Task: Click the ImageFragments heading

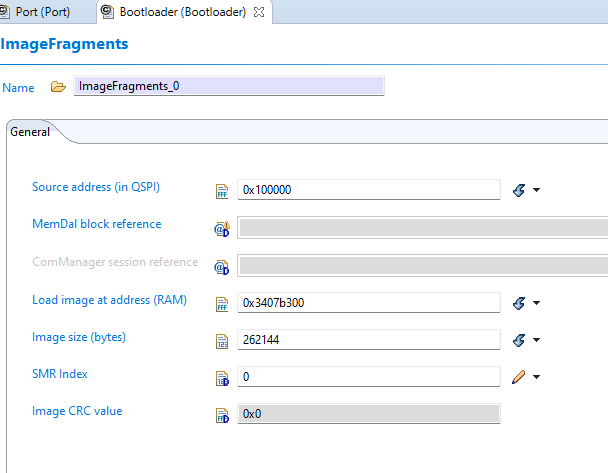Action: pos(64,44)
